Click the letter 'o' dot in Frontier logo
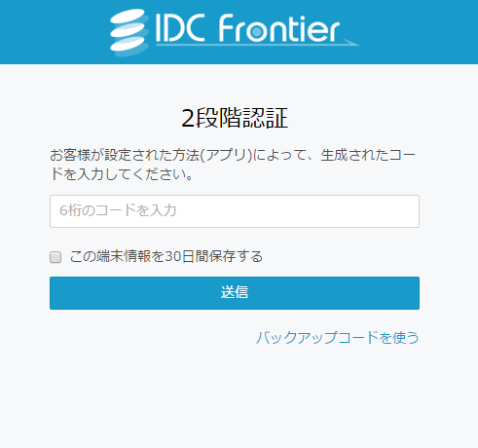The width and height of the screenshot is (478, 448). coord(257,31)
